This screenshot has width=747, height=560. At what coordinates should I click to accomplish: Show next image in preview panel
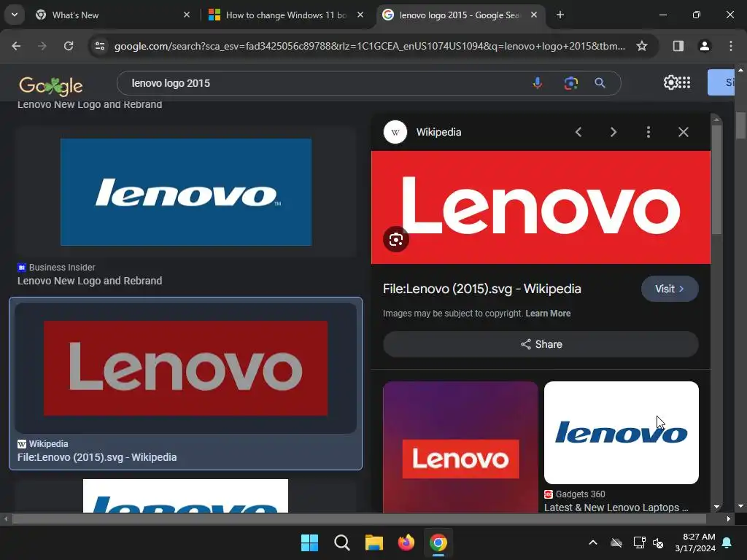point(613,132)
